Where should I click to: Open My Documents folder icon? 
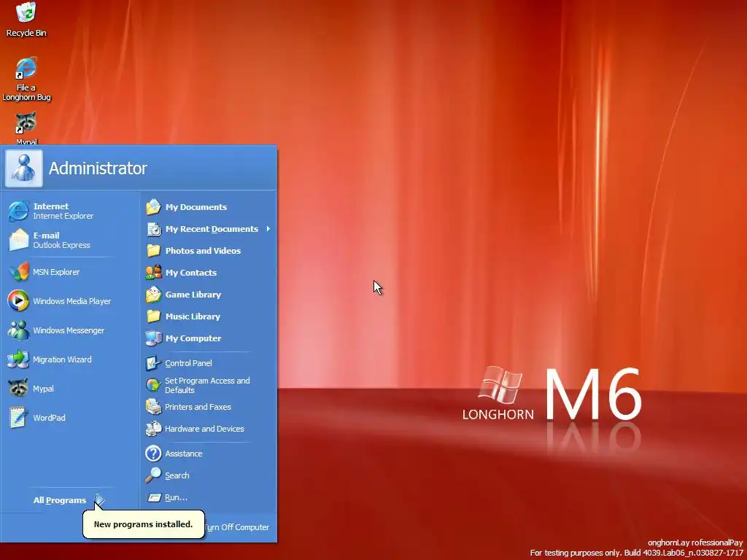pyautogui.click(x=153, y=207)
